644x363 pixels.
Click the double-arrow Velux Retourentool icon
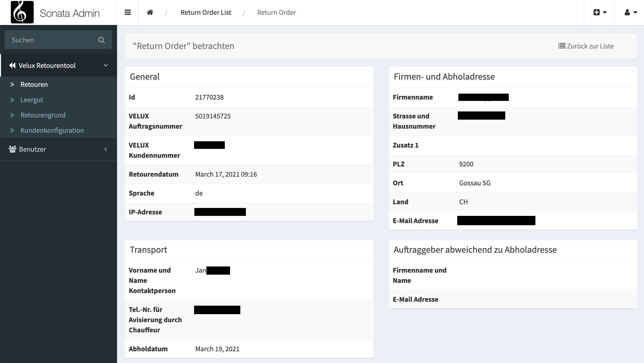(x=12, y=66)
